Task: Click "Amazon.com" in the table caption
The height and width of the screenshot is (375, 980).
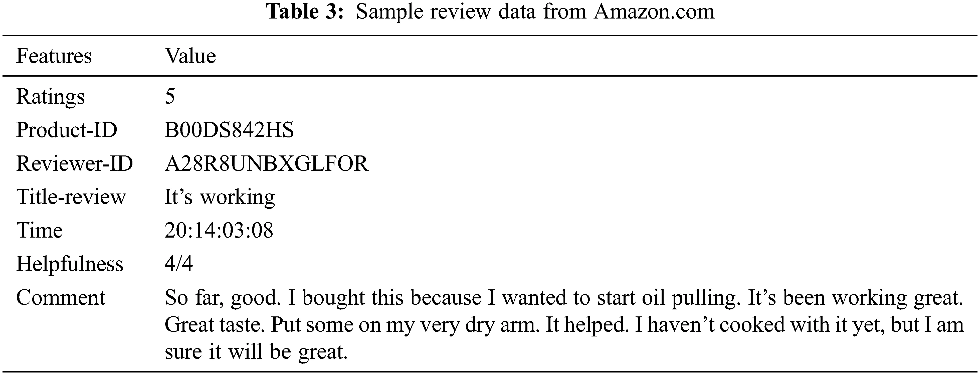Action: (654, 12)
